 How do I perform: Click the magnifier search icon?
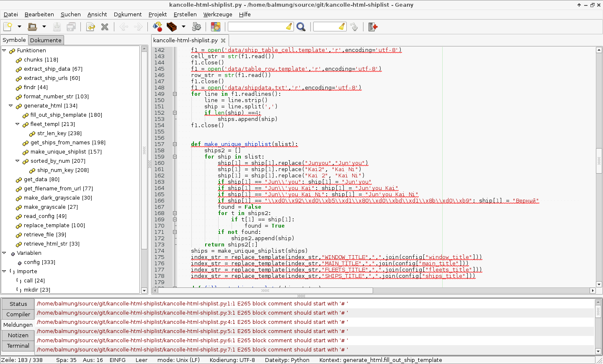(301, 27)
